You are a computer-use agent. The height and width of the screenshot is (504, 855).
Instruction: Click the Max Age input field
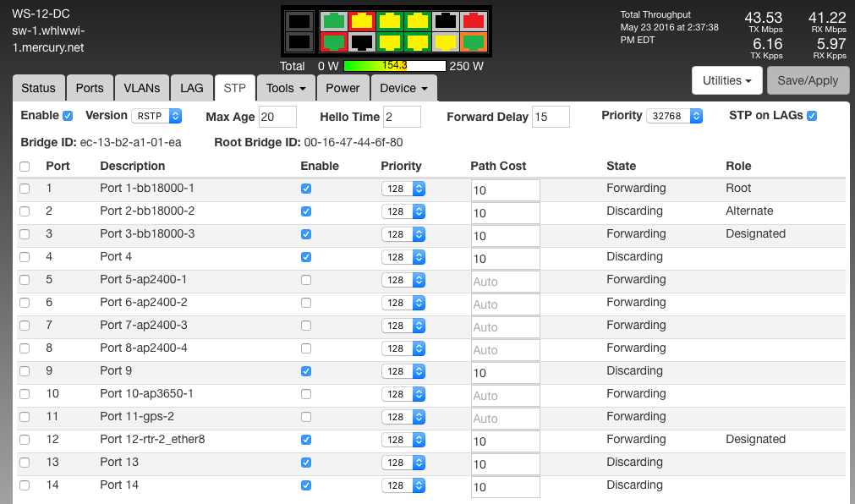pyautogui.click(x=277, y=117)
